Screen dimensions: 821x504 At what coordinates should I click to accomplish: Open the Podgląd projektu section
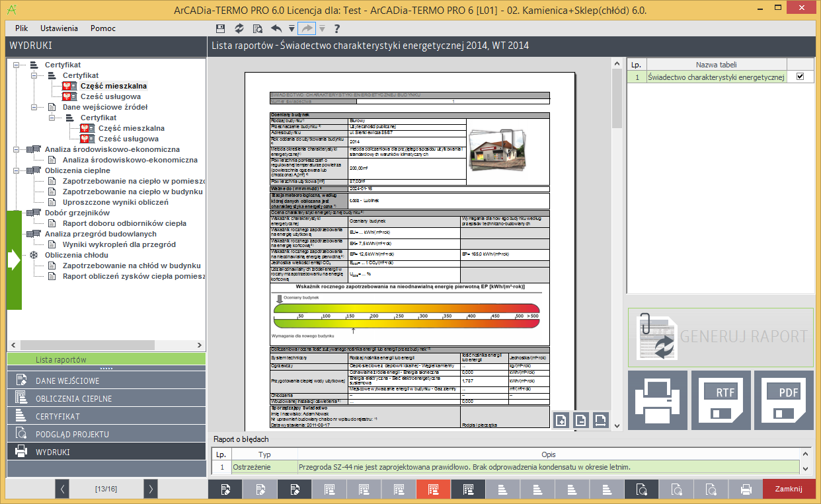click(x=106, y=434)
